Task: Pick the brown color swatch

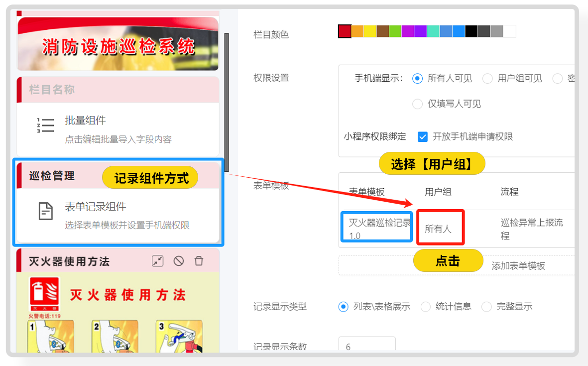Action: pos(383,31)
